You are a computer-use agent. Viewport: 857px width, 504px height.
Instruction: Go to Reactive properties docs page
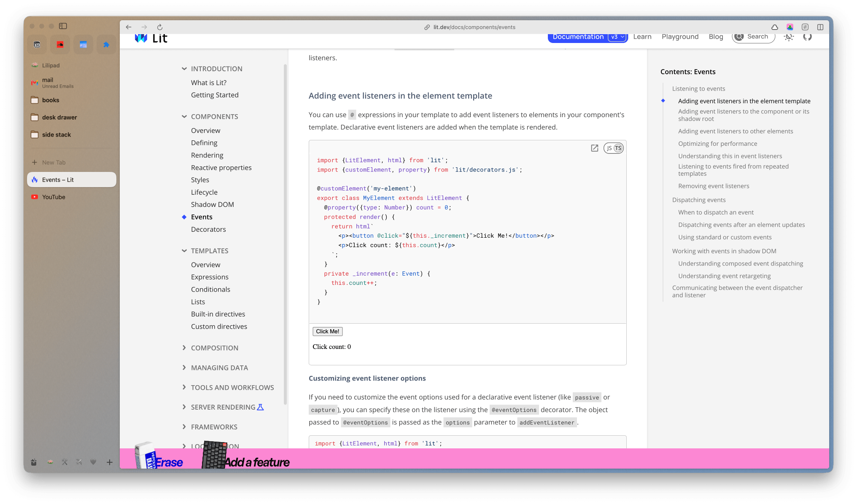point(221,168)
